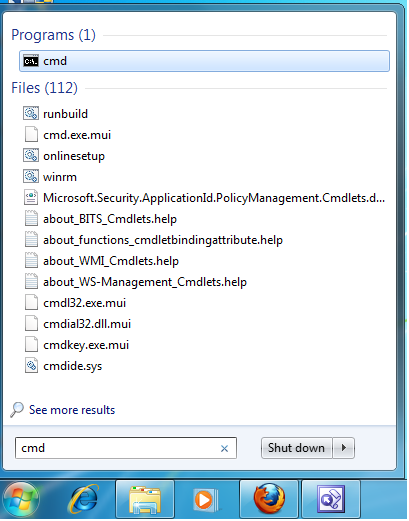Screen dimensions: 409x521
Task: Launch Firefox from the taskbar
Action: 270,499
